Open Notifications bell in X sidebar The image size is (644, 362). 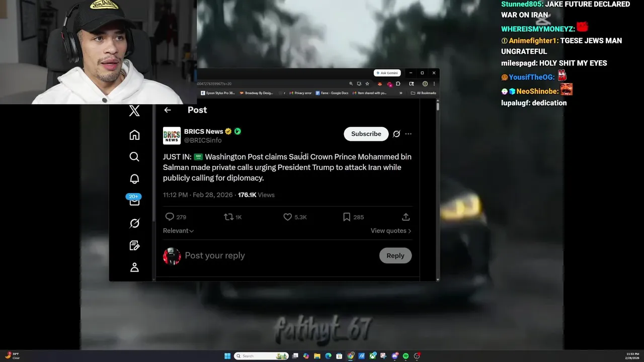point(134,179)
